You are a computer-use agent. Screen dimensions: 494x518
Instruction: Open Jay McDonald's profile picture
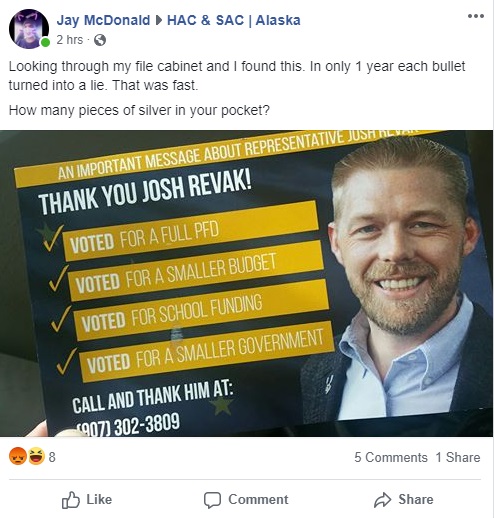[x=29, y=29]
